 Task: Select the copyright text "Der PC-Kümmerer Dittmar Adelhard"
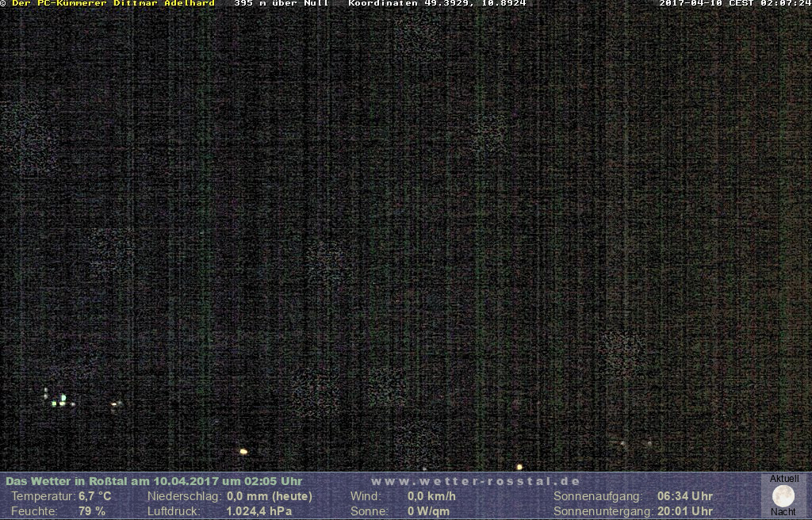[x=113, y=4]
